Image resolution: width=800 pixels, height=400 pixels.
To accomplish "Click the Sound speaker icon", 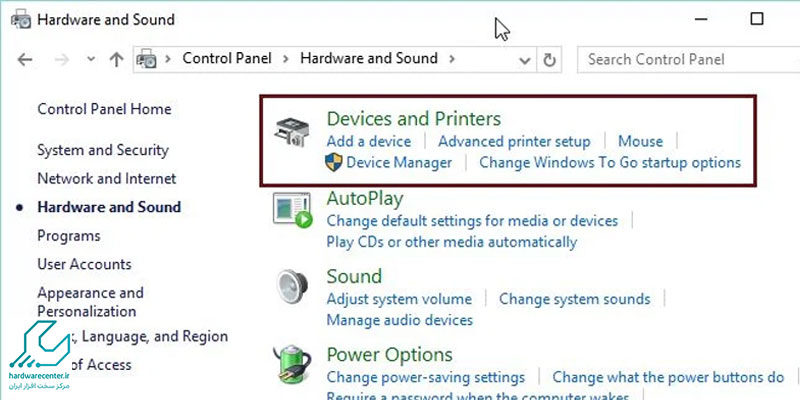I will click(x=292, y=288).
